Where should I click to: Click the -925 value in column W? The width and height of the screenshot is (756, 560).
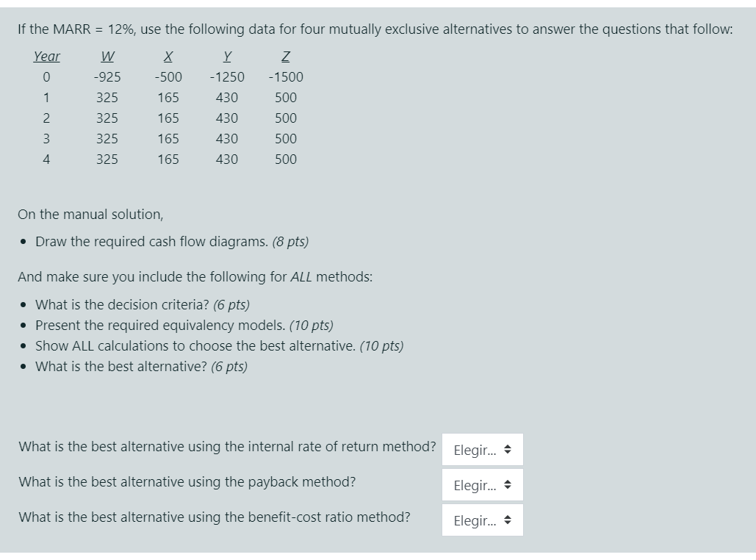point(108,76)
